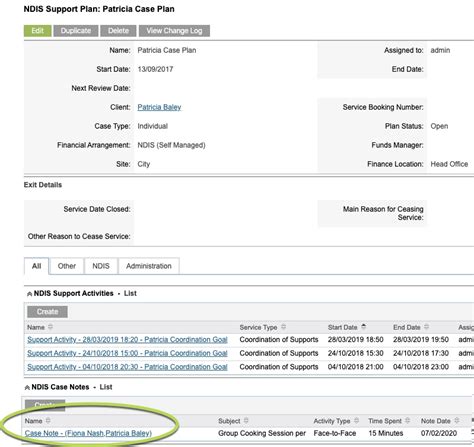Image resolution: width=474 pixels, height=447 pixels.
Task: Open the View Change Log button
Action: pyautogui.click(x=174, y=31)
